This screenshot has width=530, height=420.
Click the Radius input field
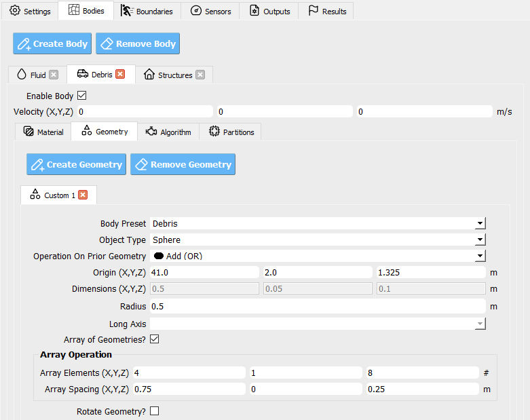click(x=318, y=306)
